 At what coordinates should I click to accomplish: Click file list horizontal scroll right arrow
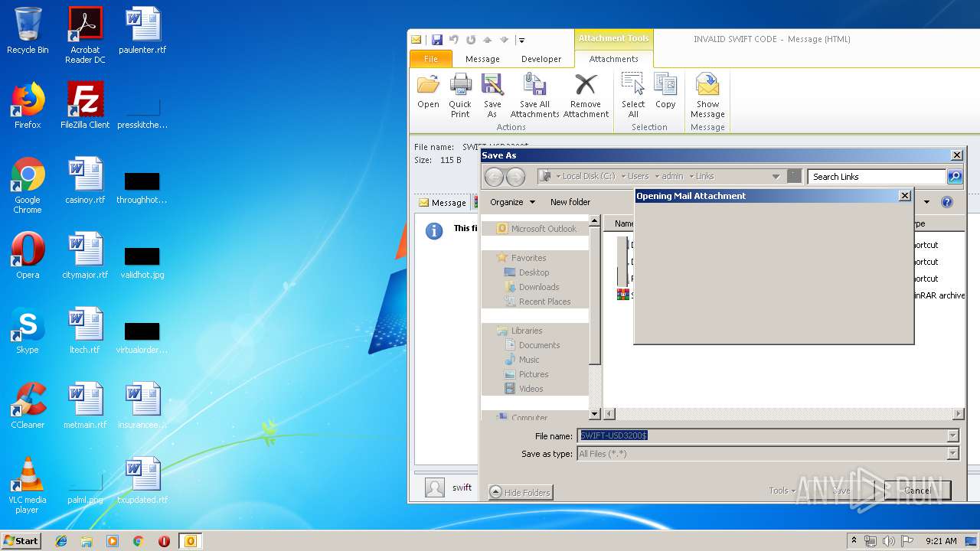point(958,414)
